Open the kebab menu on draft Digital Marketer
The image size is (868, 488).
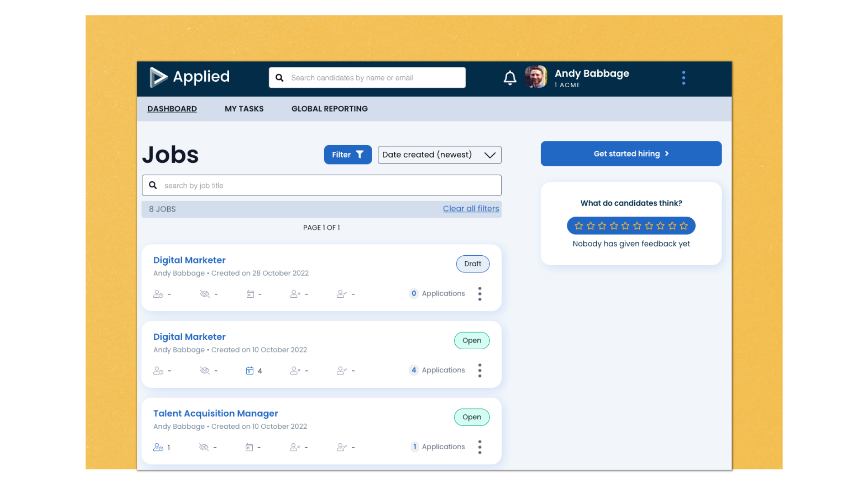pyautogui.click(x=480, y=294)
